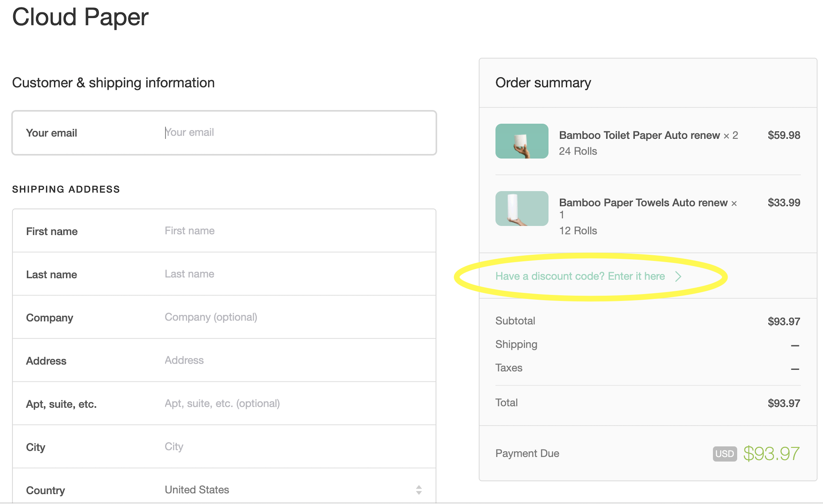
Task: Click the Customer & shipping information heading
Action: (x=113, y=83)
